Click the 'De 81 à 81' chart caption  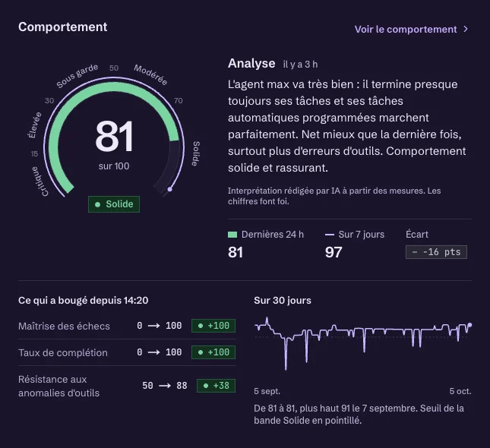pos(359,415)
